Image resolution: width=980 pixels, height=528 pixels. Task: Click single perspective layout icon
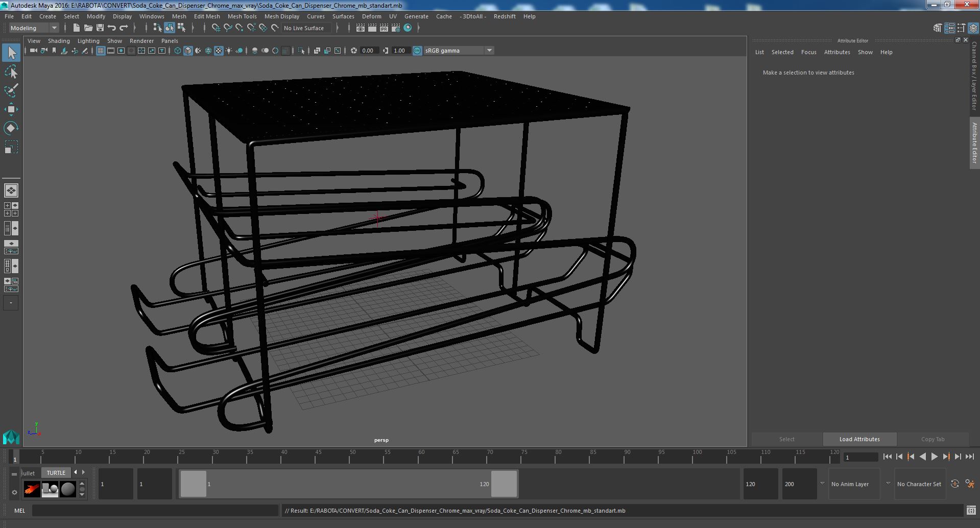[11, 190]
